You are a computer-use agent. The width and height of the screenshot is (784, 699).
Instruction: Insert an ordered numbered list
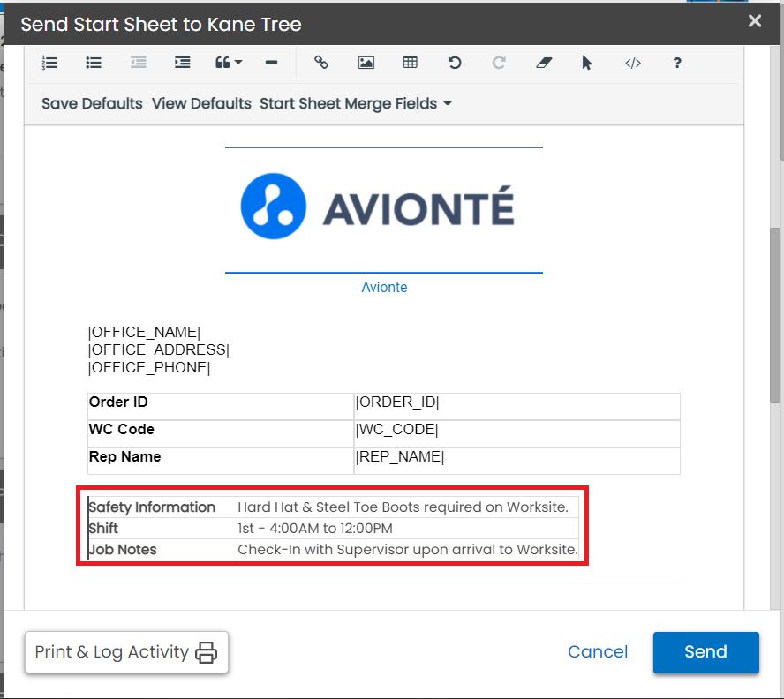(x=49, y=63)
